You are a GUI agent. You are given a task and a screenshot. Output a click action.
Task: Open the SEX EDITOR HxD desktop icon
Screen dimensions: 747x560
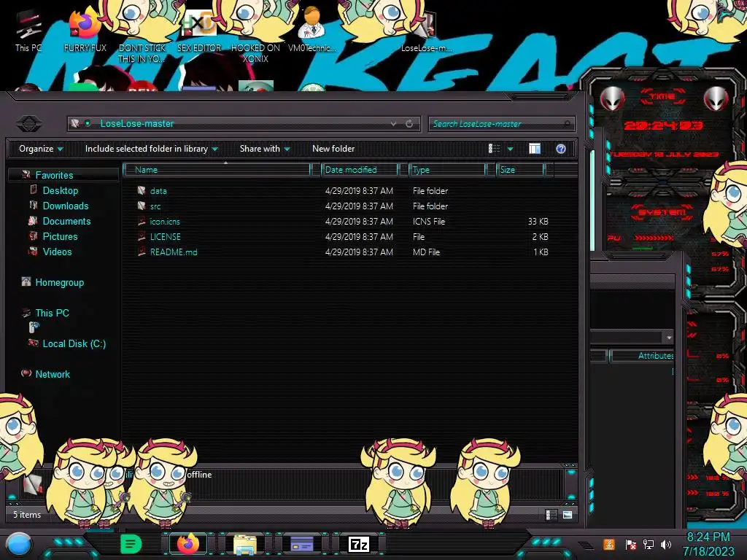(x=199, y=31)
